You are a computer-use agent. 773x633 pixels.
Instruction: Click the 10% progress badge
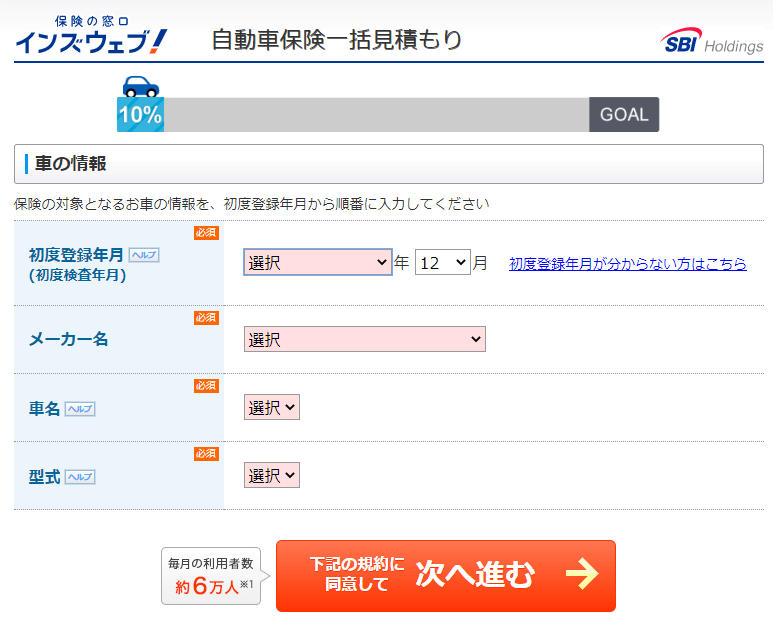(140, 115)
